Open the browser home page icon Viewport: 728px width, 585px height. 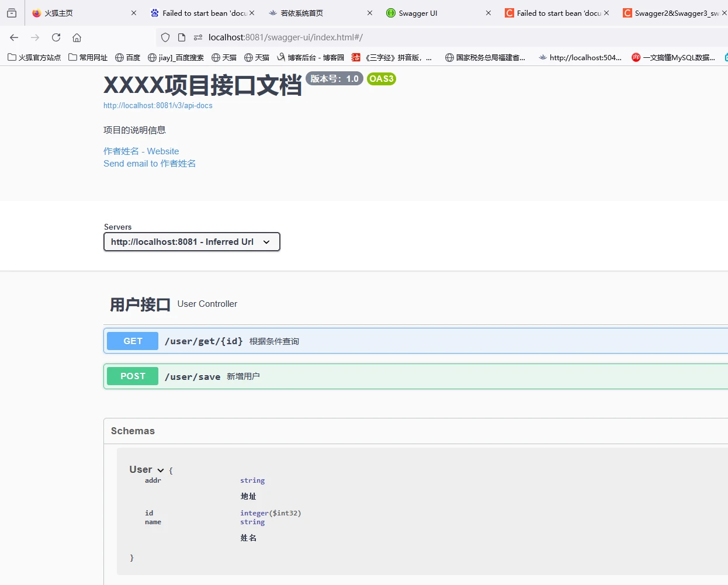(77, 37)
